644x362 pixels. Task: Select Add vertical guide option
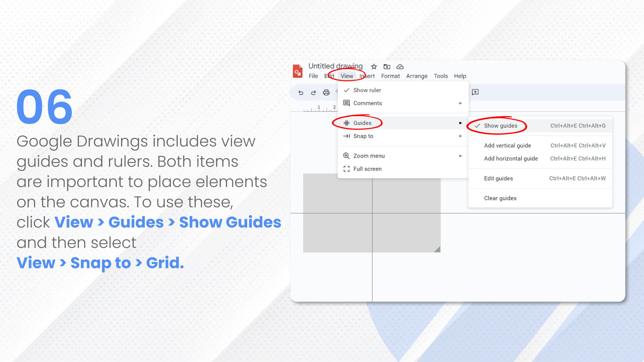tap(507, 145)
